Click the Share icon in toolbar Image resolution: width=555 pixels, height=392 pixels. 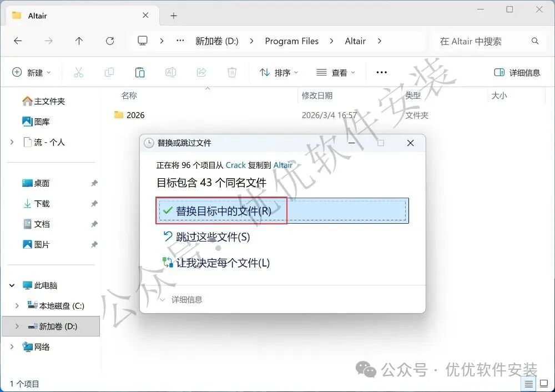coord(201,73)
